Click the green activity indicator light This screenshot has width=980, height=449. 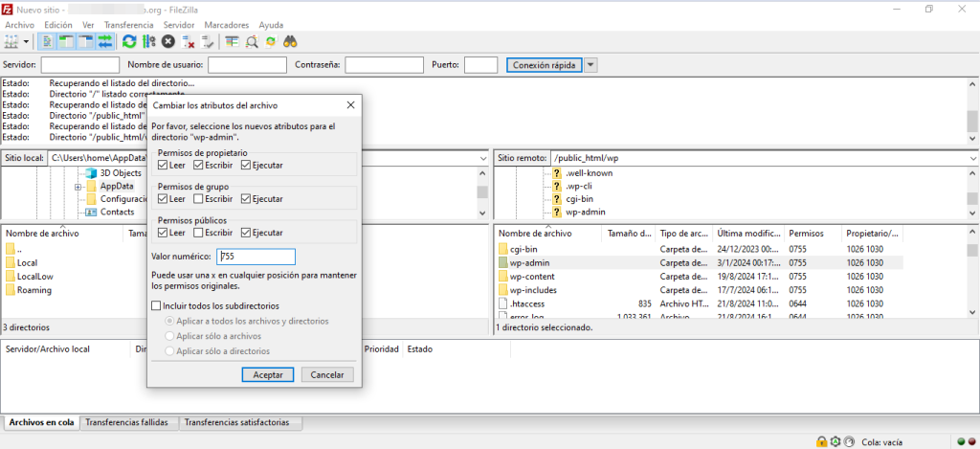(961, 442)
